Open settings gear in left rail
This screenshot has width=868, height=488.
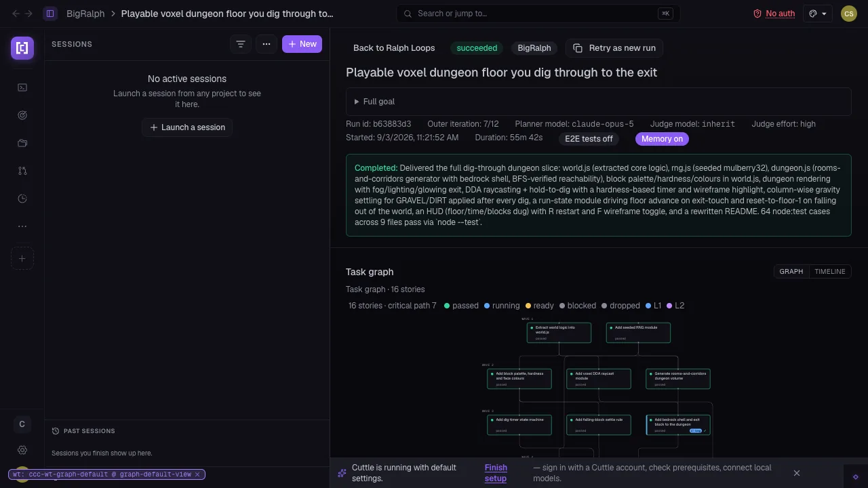[22, 450]
